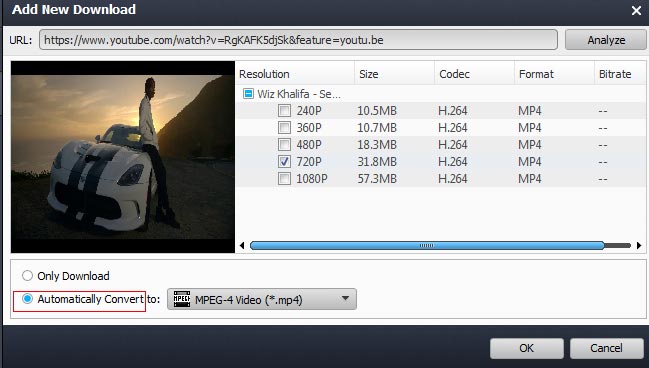
Task: Open the MPEG-4 Video format dropdown
Action: click(x=262, y=299)
